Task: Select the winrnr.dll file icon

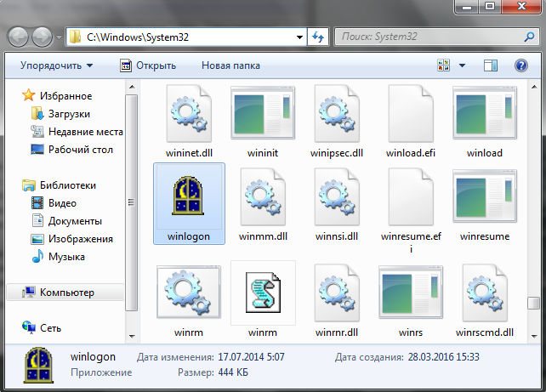Action: point(337,293)
